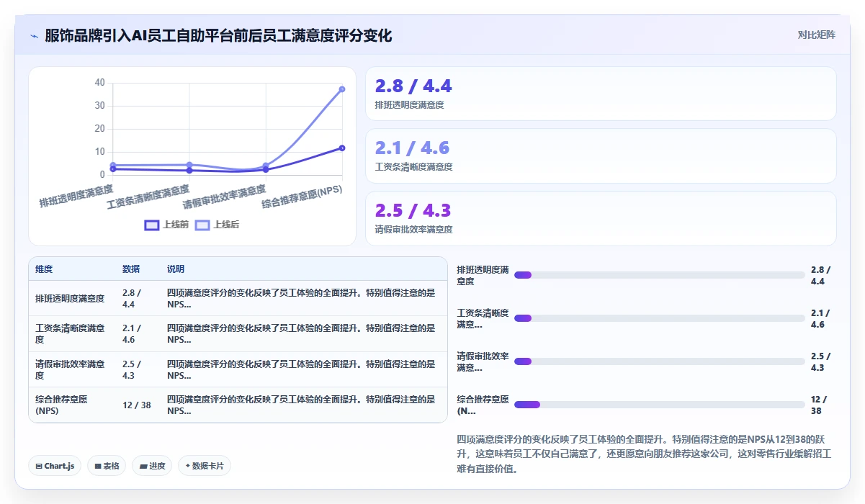Click the 上线前 NPS data point at 12
The width and height of the screenshot is (865, 504).
342,148
